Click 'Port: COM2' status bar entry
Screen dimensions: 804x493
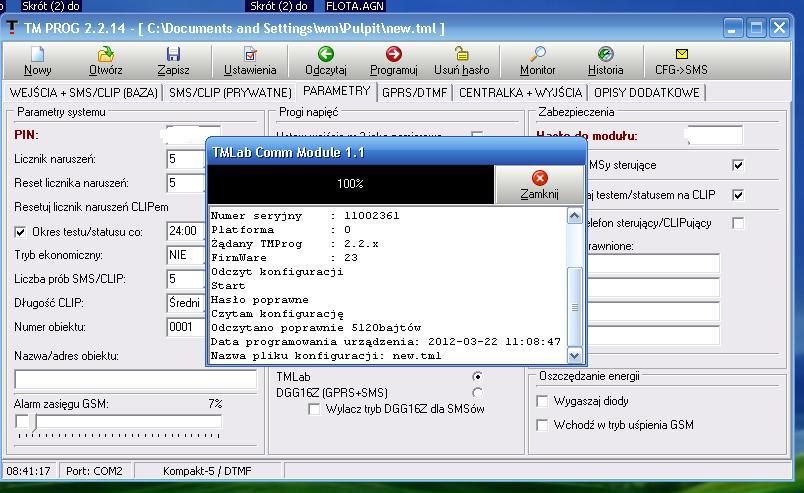tap(94, 471)
